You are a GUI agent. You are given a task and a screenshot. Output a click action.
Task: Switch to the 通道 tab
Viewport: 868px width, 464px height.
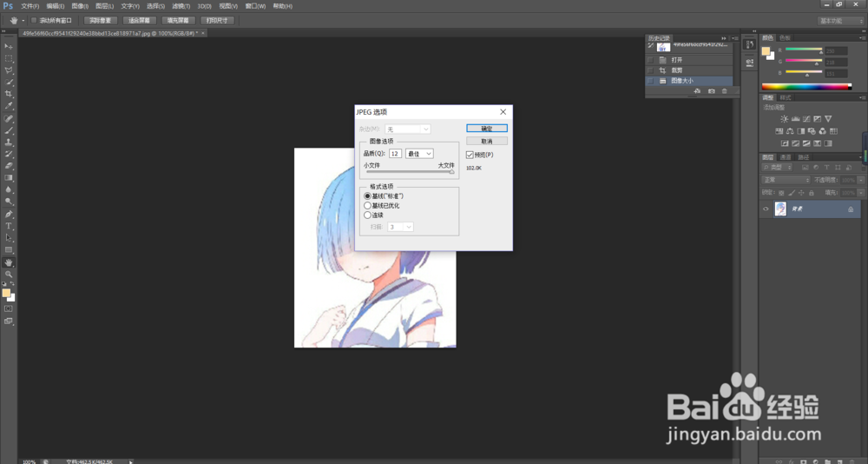(x=785, y=157)
